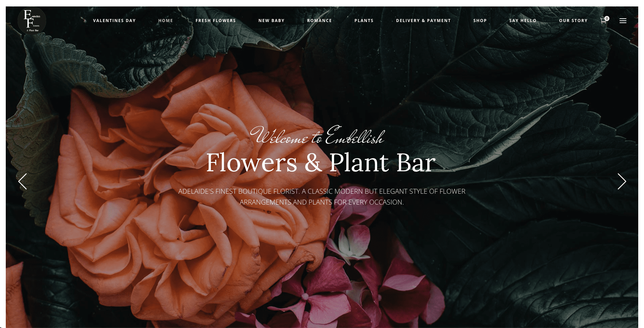Select the Home menu item
The image size is (644, 328).
165,21
